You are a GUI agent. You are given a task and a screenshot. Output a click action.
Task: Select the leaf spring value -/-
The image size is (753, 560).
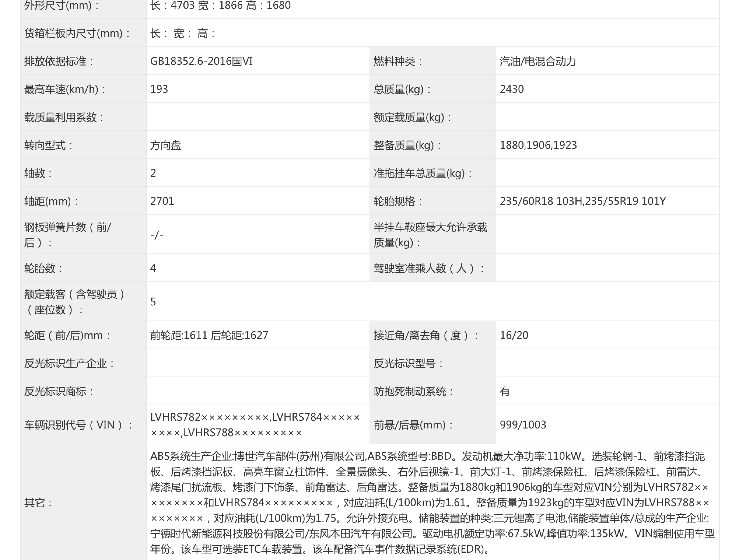pos(157,234)
